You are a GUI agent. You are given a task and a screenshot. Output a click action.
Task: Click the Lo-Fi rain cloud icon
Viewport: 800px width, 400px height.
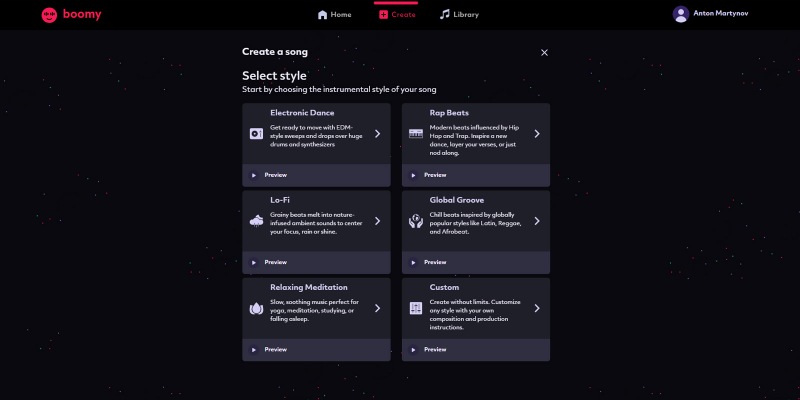[256, 221]
